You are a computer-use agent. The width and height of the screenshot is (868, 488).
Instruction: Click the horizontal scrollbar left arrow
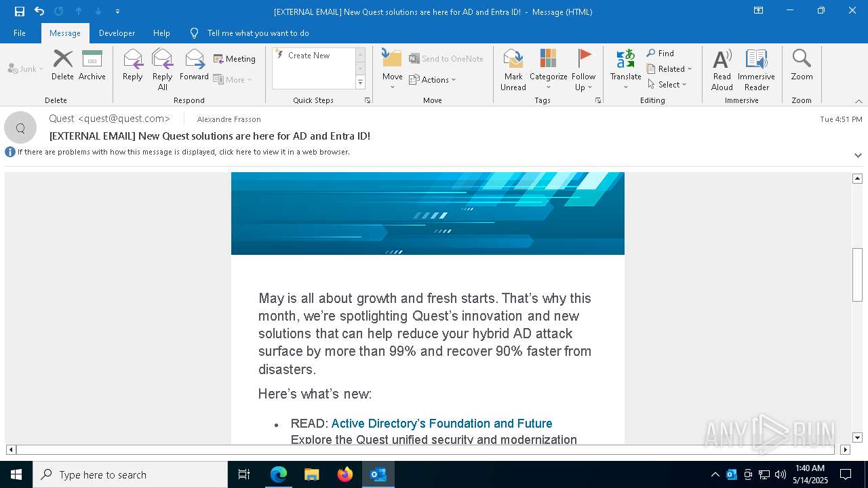11,449
